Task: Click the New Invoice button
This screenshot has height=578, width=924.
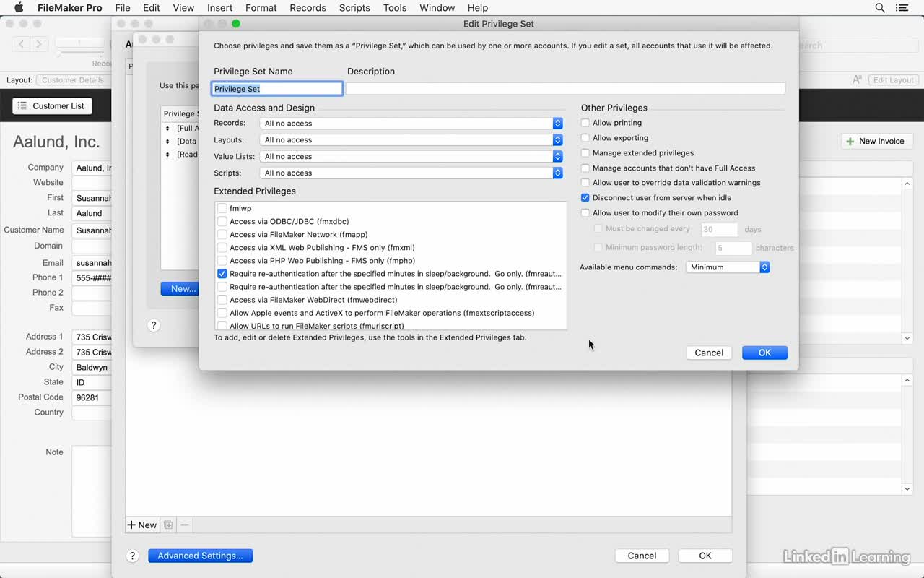Action: 877,142
